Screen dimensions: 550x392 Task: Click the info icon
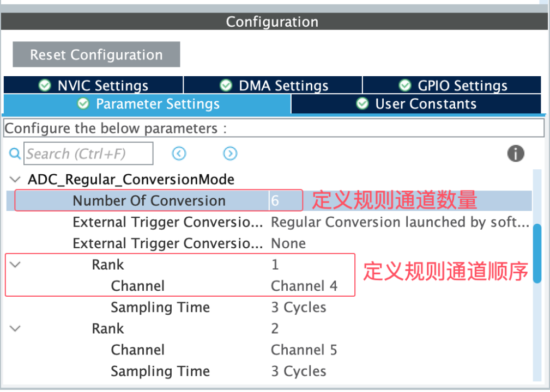515,154
